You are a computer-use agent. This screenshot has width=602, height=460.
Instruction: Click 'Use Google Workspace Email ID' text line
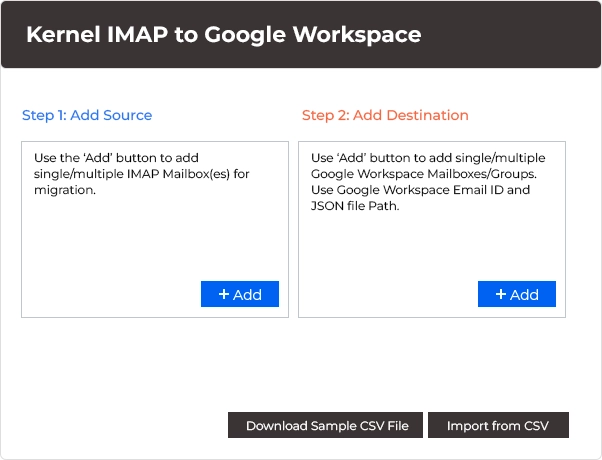420,190
